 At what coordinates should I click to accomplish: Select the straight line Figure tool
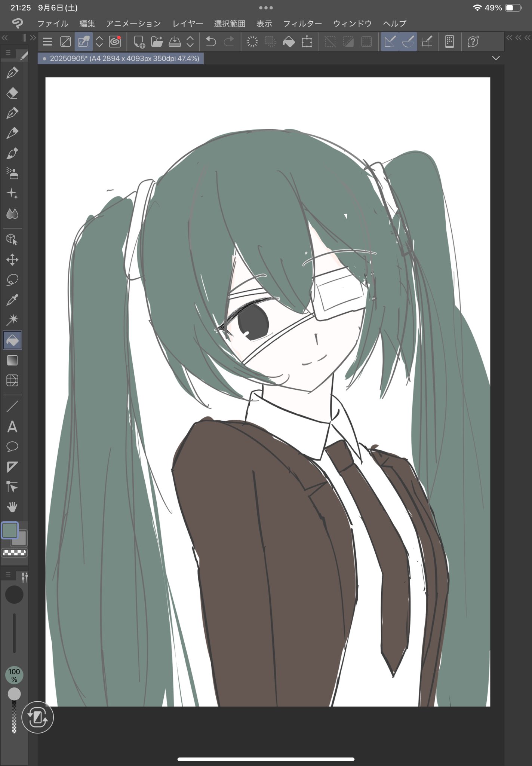12,406
